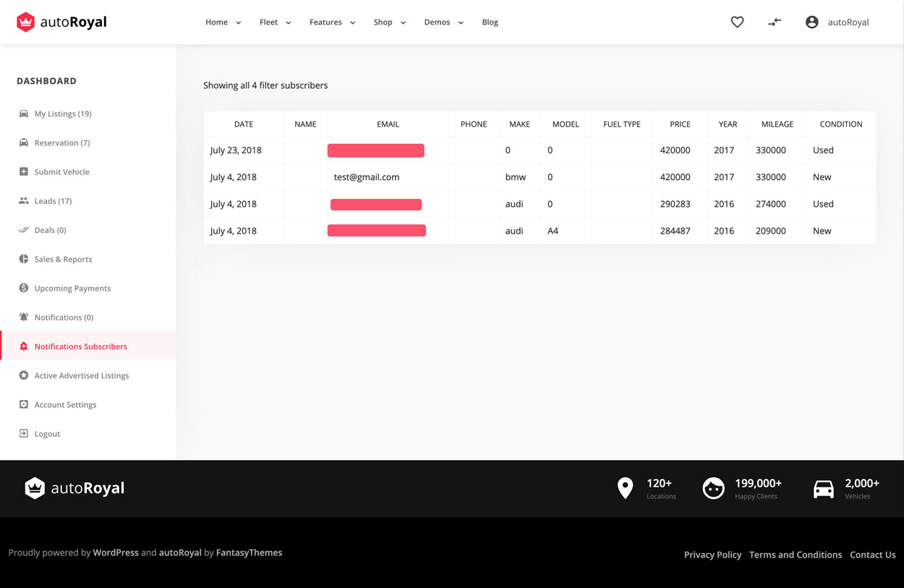Click the footer location pin icon

626,488
